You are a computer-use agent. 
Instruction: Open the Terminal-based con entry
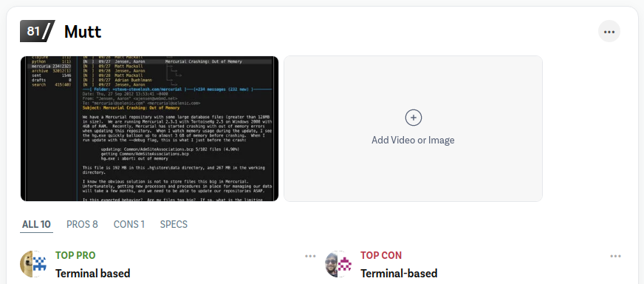[x=399, y=274]
